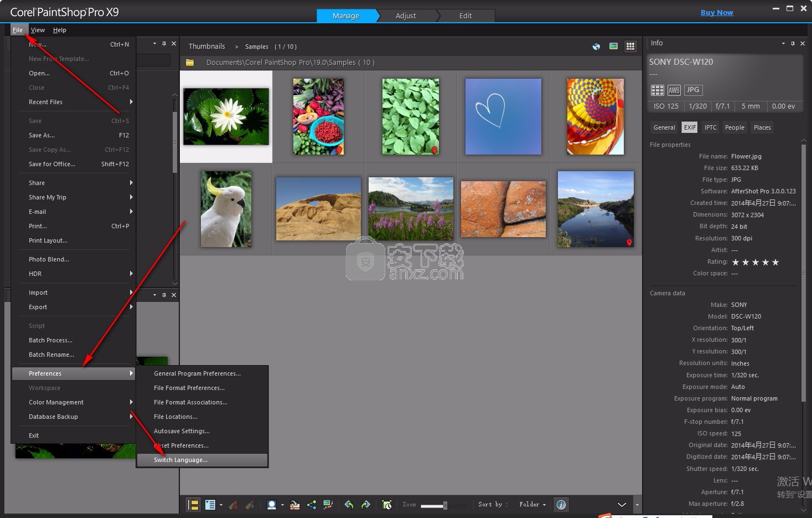Click the chevron expander at toolbar right end

coord(622,505)
